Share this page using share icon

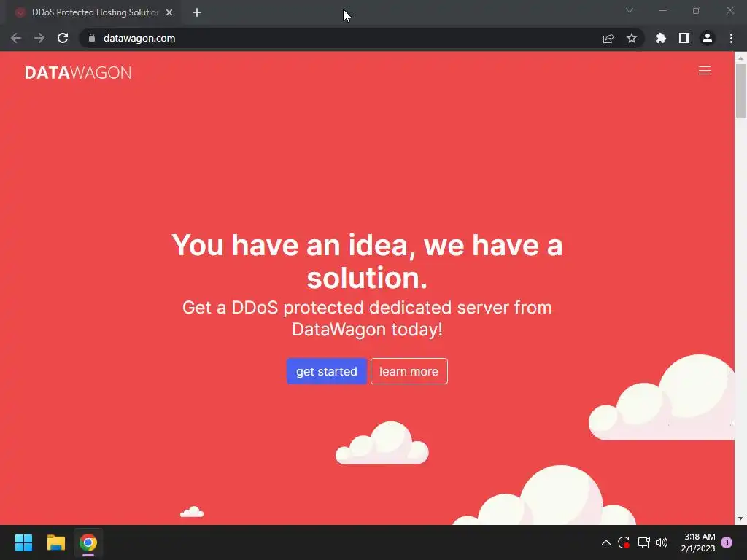click(x=608, y=38)
